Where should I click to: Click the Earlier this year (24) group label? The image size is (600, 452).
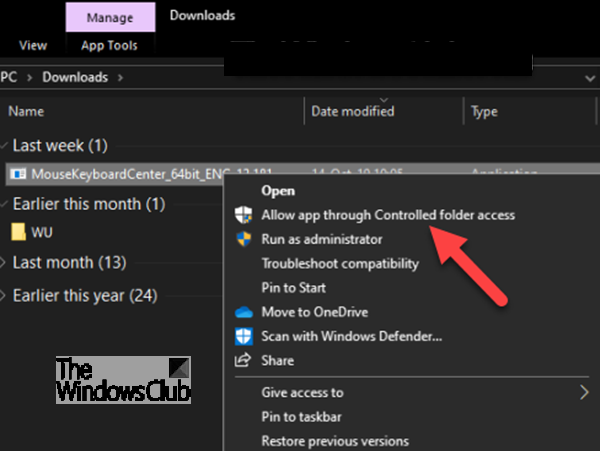(x=85, y=295)
